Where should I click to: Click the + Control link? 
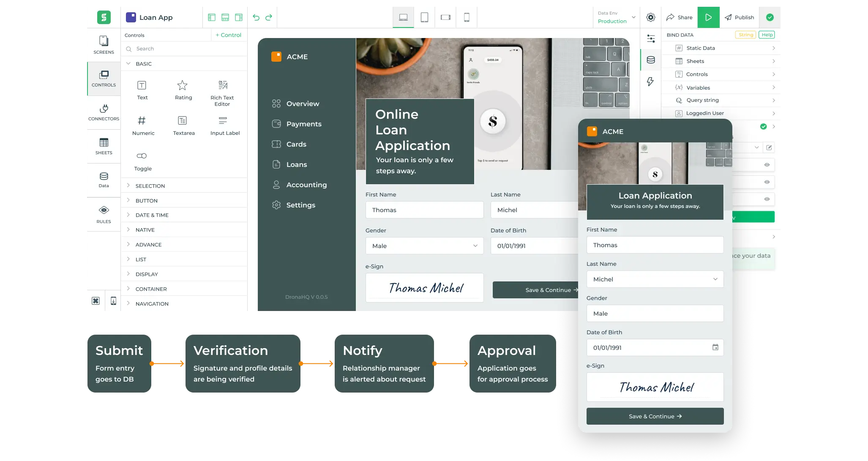pos(228,35)
